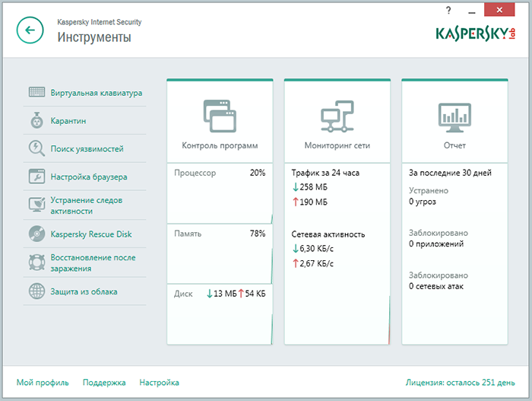Click the vulnerability search magnifier icon

[36, 148]
